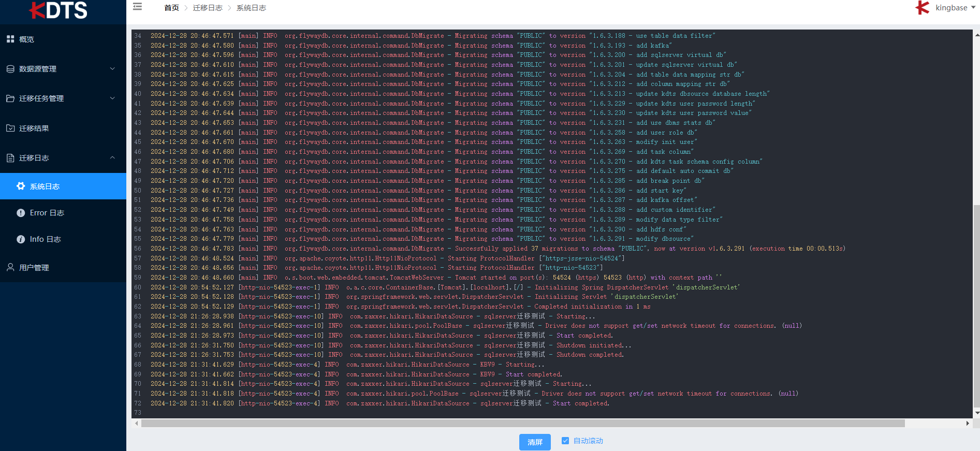Select the 系统日志 menu item

[45, 186]
